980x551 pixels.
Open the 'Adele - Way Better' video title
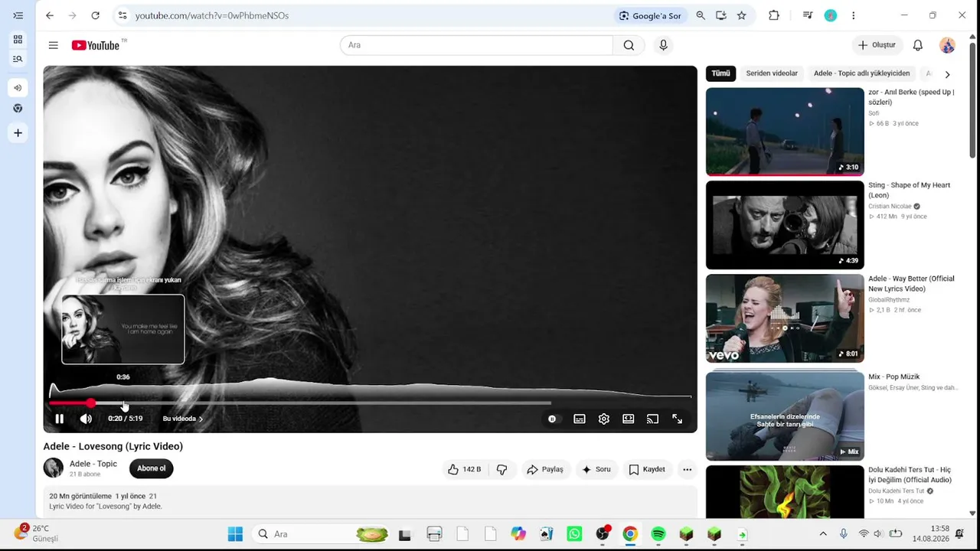pos(911,284)
